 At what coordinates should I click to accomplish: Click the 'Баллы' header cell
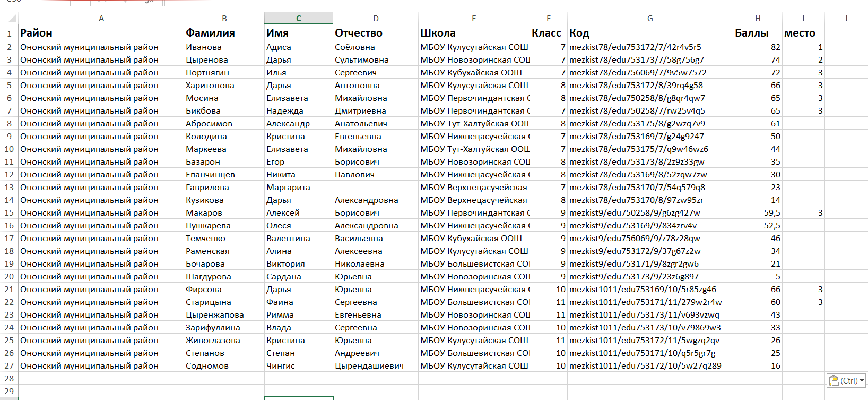pos(758,33)
